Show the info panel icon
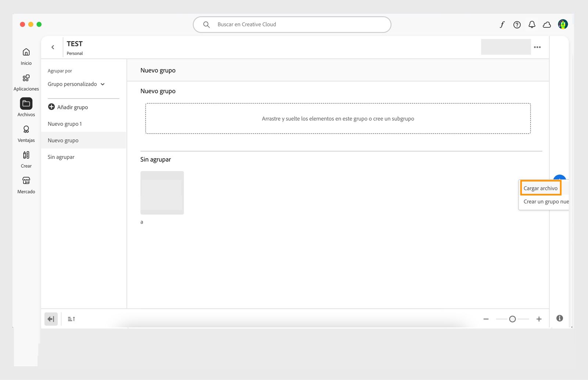 click(560, 318)
